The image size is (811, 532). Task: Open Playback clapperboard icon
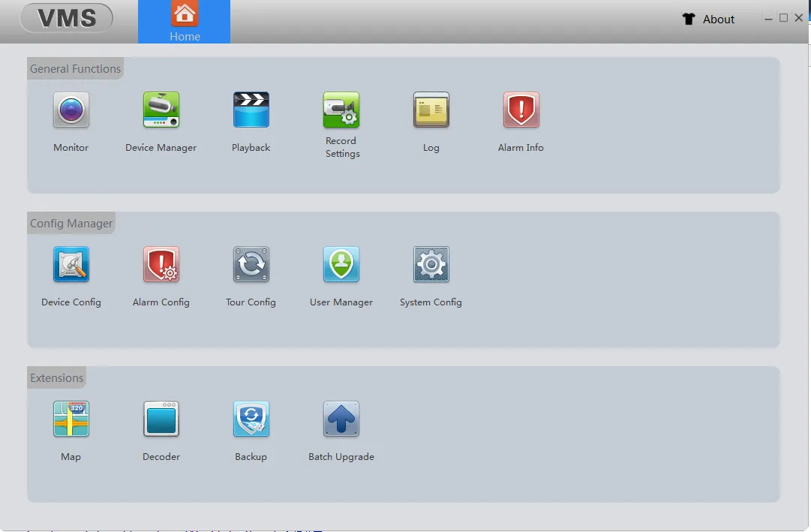[251, 110]
